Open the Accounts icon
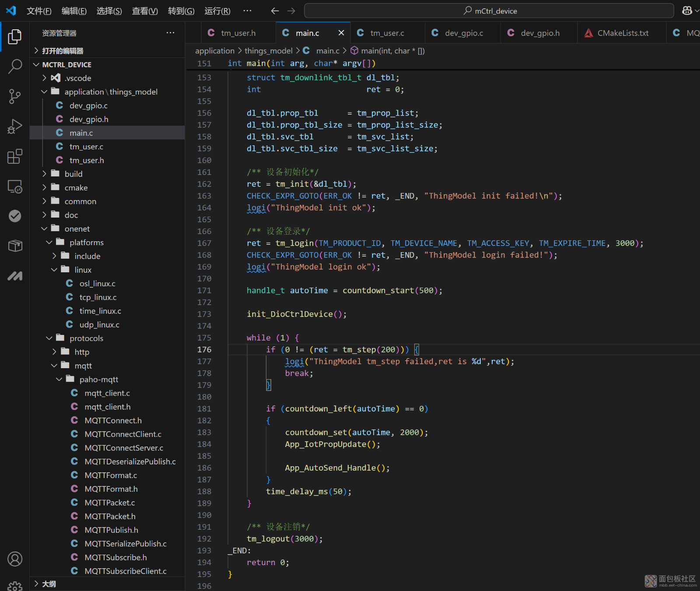Screen dimensions: 700x591 14,559
